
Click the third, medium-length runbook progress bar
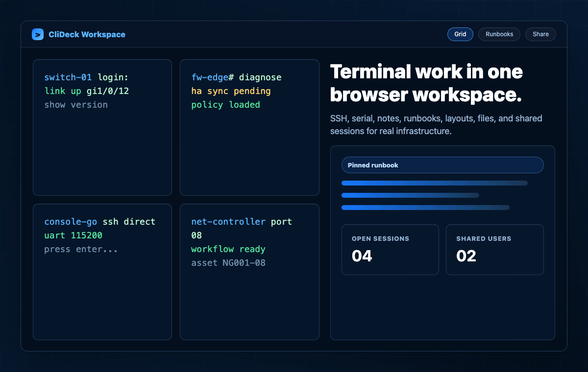pos(425,208)
